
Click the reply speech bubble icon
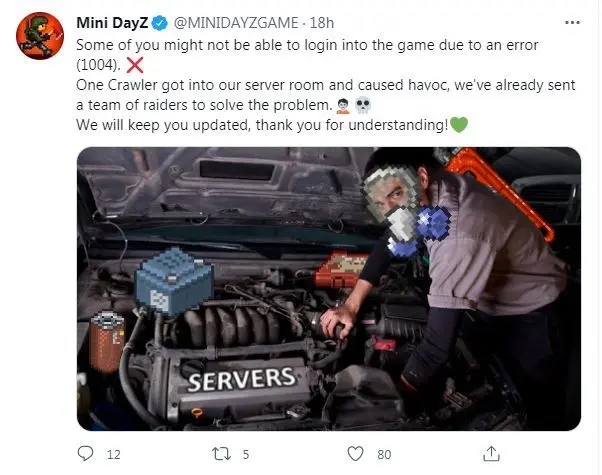point(85,453)
